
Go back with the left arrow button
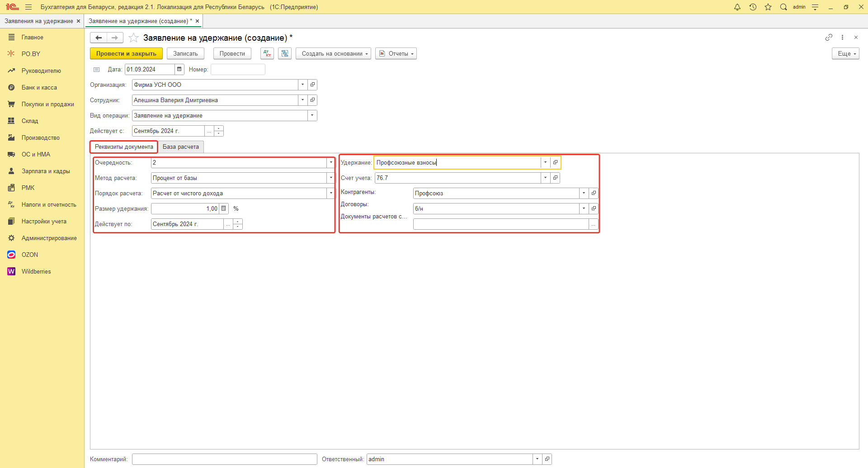pyautogui.click(x=99, y=38)
